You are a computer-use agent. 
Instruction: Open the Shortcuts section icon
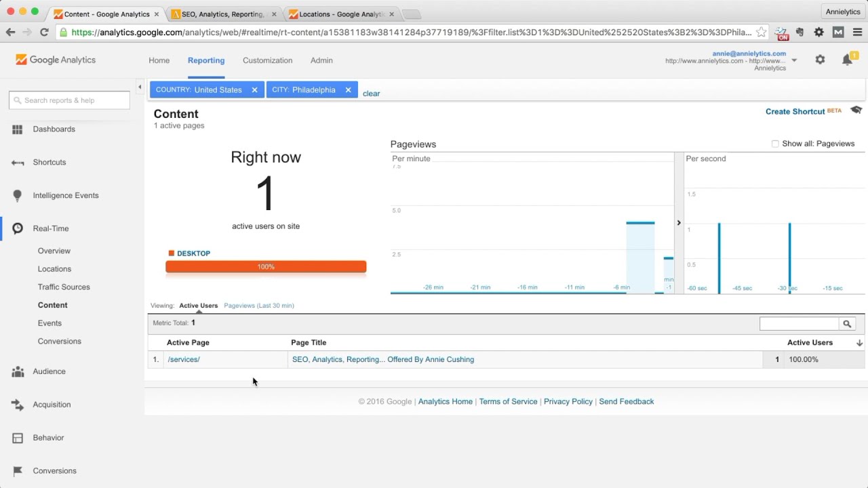pos(18,163)
